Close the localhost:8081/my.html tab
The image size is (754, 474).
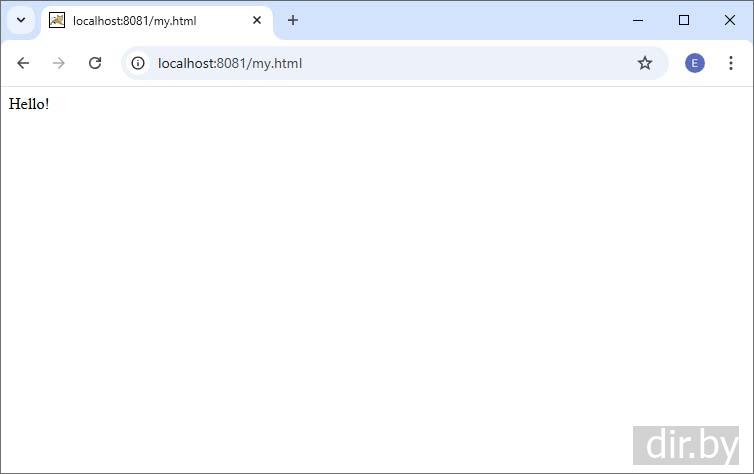[x=257, y=20]
